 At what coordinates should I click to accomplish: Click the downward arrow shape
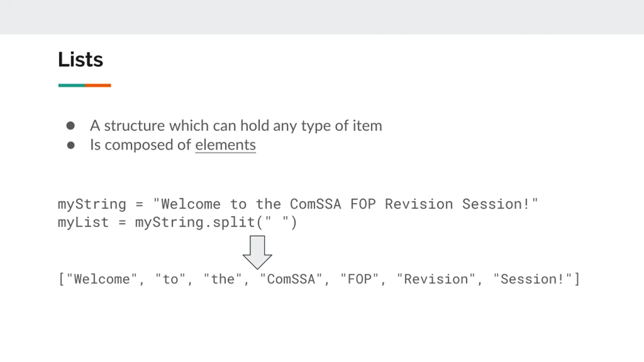257,252
